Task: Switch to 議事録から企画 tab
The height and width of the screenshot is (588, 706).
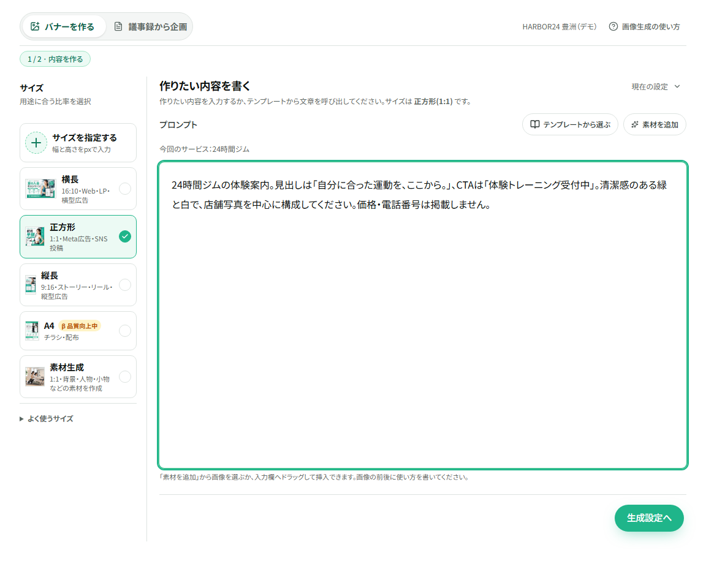Action: tap(150, 26)
